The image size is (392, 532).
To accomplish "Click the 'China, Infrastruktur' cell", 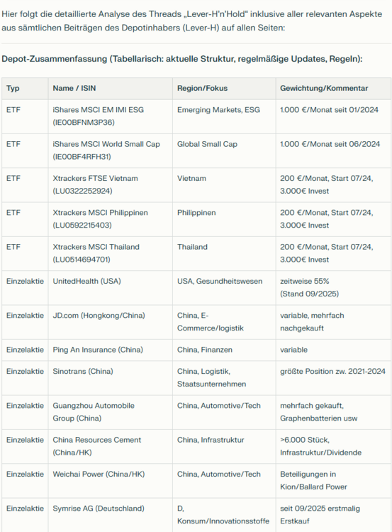I will click(224, 446).
